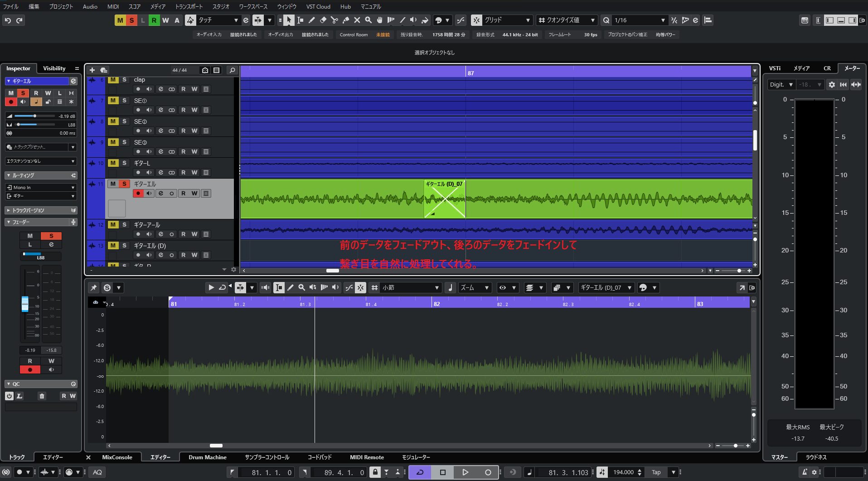Select the Comp hand tool
The height and width of the screenshot is (481, 868).
point(379,20)
